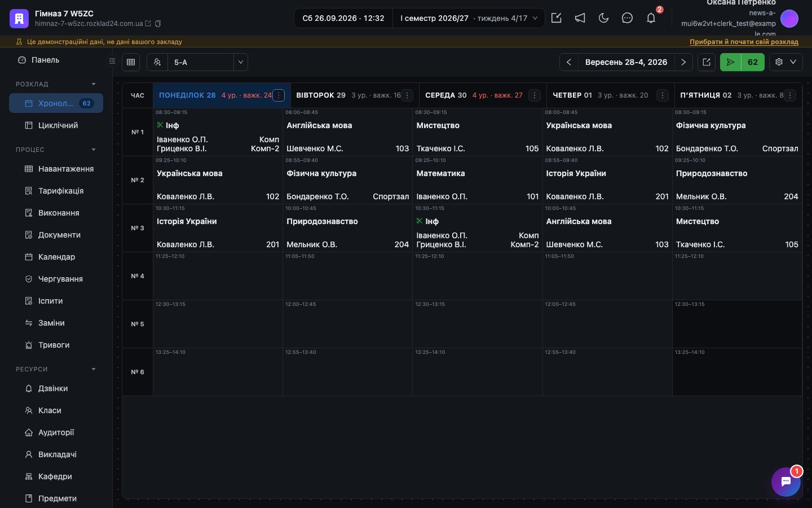The image size is (812, 508).
Task: Open the megaphone announcements icon
Action: point(580,18)
